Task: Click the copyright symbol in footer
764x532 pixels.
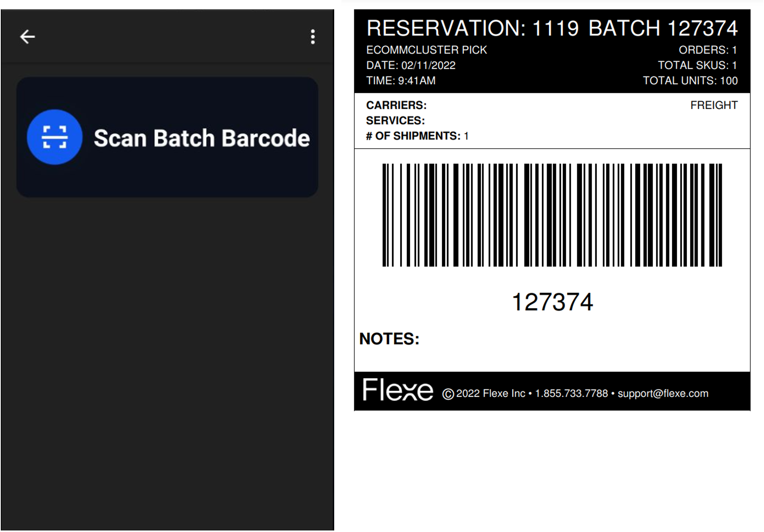Action: pos(448,394)
